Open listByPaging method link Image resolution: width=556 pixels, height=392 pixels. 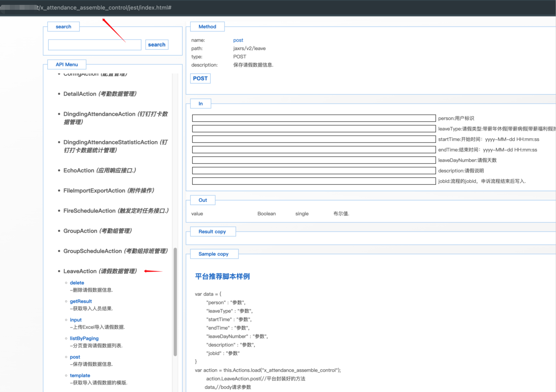[x=84, y=338]
